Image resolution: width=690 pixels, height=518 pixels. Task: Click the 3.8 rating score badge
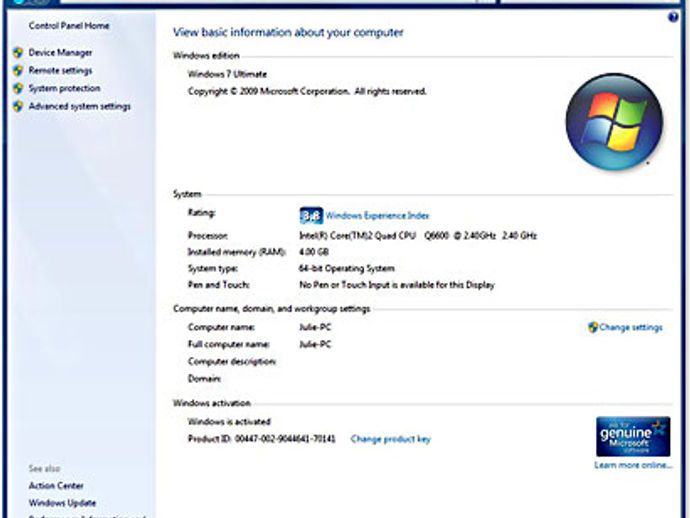311,216
